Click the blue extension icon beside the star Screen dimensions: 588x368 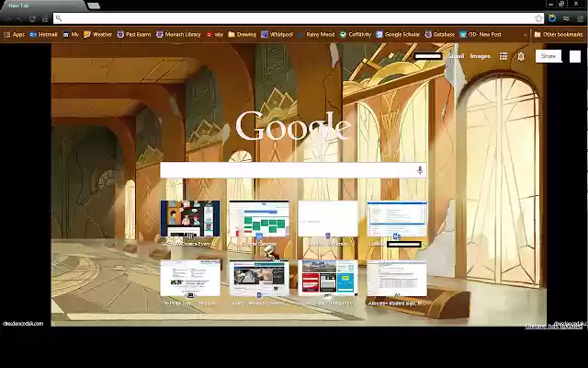pos(552,18)
